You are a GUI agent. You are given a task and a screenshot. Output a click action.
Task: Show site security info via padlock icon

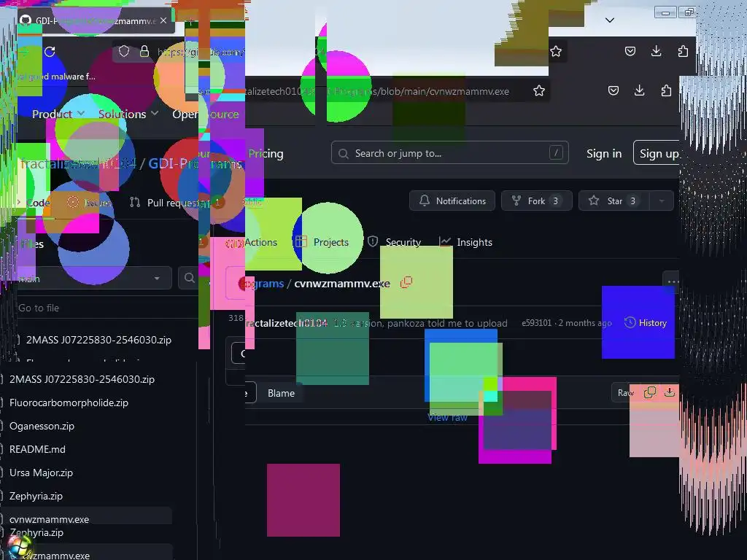click(x=144, y=51)
